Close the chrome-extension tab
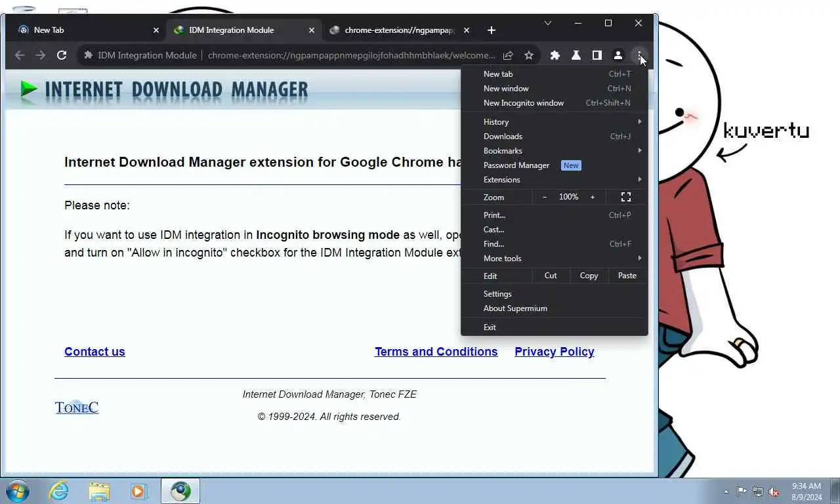Screen dimensions: 840x504 [x=467, y=30]
